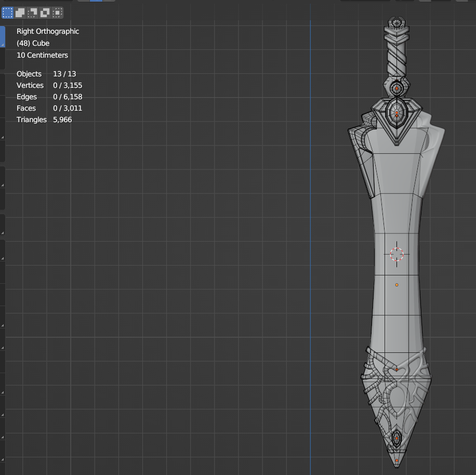The image size is (476, 475).
Task: Click the red-white 3D cursor on the blade
Action: [x=396, y=254]
